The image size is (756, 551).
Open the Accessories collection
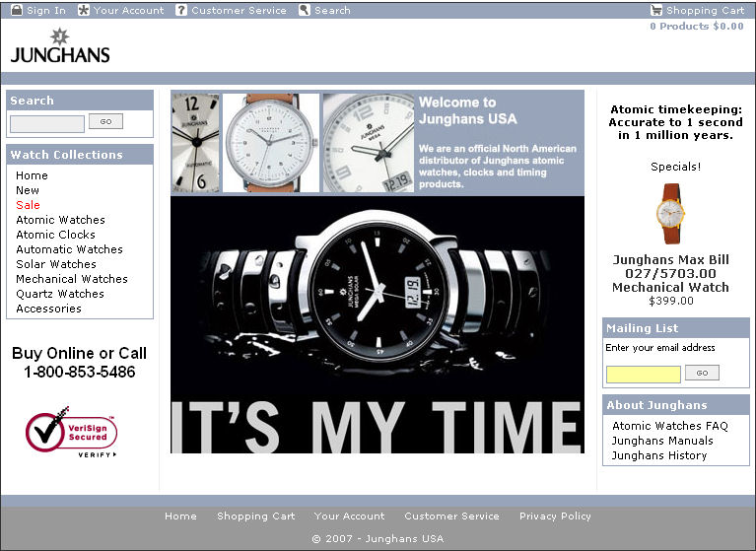[48, 309]
